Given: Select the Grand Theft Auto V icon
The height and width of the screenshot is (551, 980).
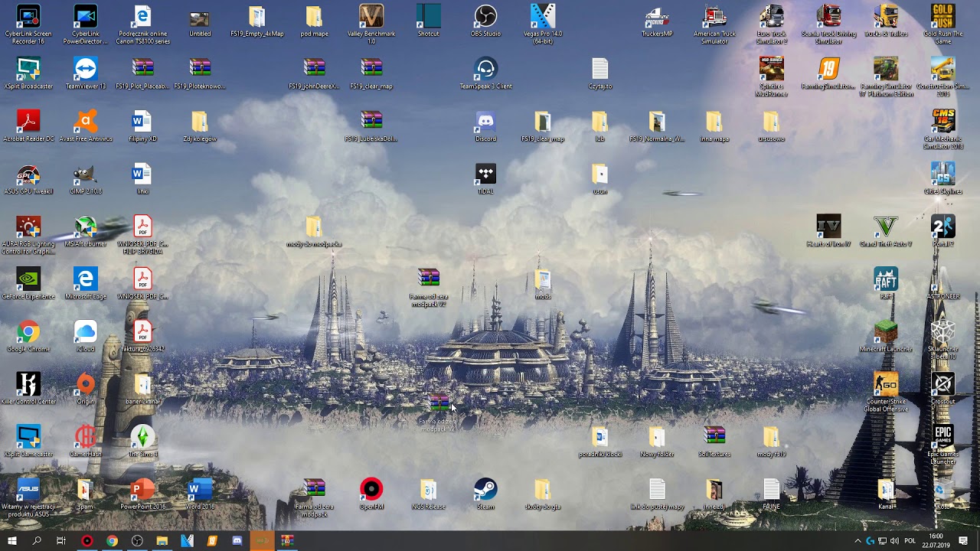Looking at the screenshot, I should pos(886,232).
